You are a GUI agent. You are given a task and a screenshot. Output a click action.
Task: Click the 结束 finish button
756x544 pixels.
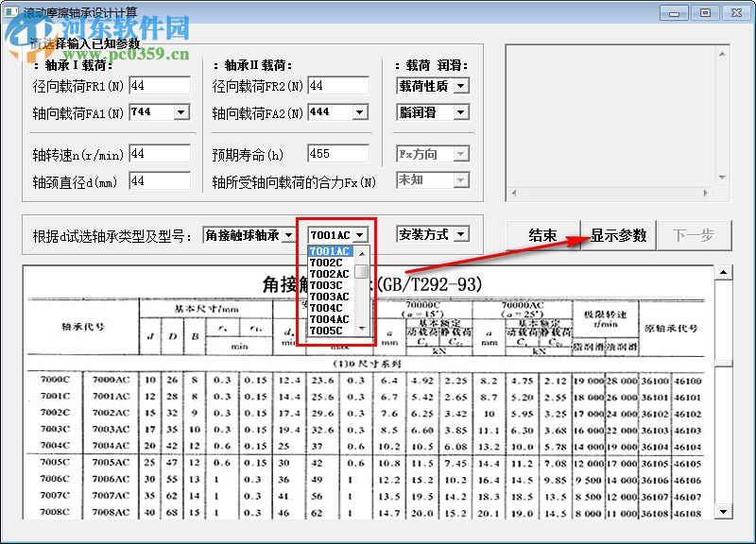tap(541, 236)
